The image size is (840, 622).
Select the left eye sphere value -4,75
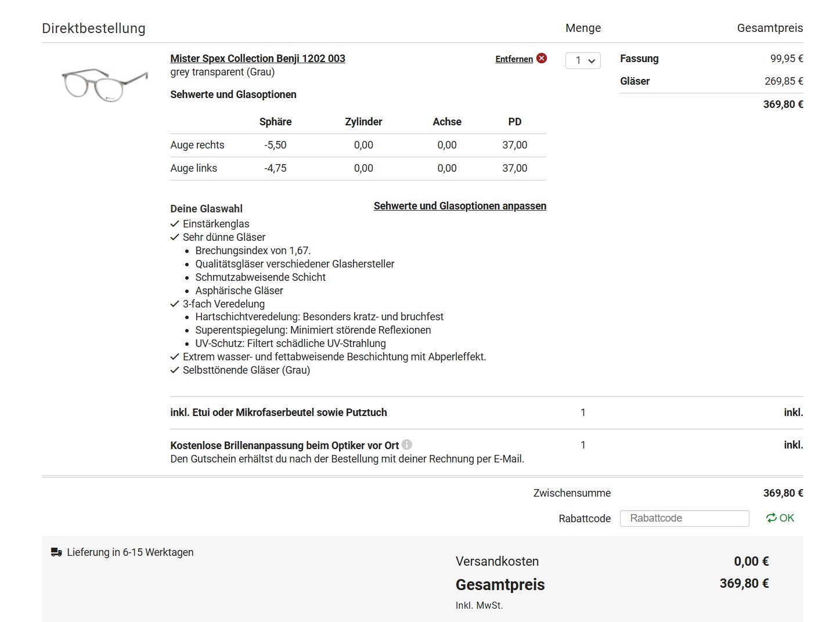click(x=275, y=168)
